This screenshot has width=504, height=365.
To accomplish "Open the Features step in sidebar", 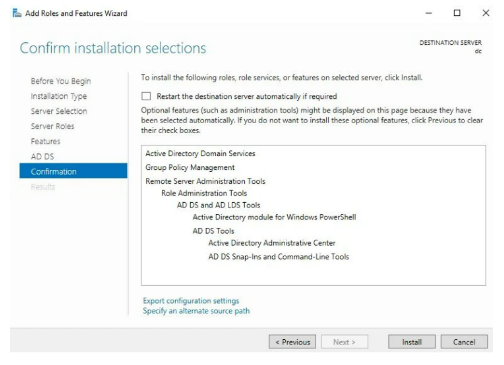I will point(45,141).
